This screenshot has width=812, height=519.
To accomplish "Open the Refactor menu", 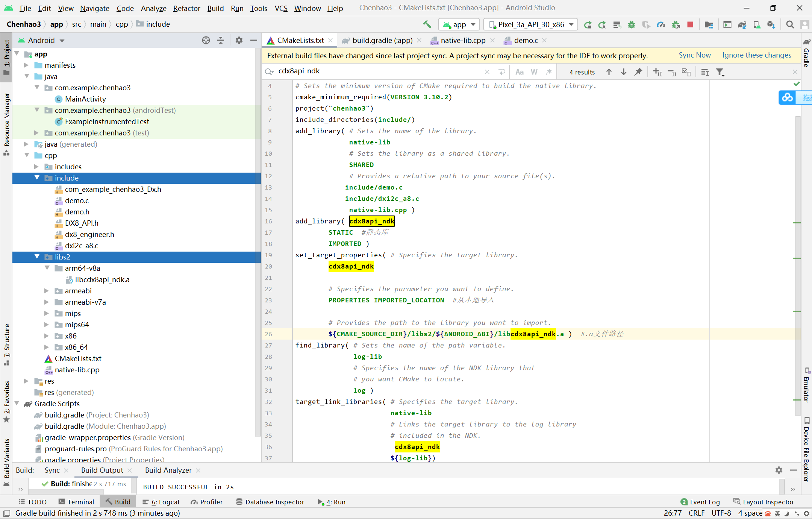I will (x=186, y=8).
